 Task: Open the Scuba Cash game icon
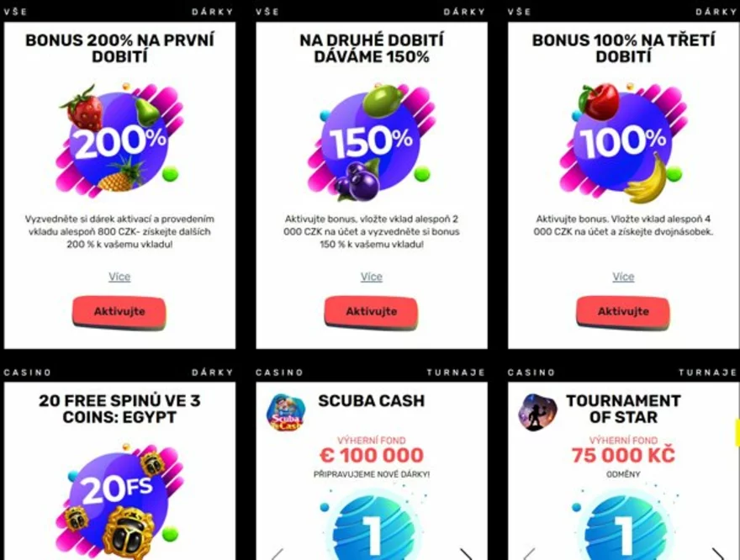tap(286, 412)
